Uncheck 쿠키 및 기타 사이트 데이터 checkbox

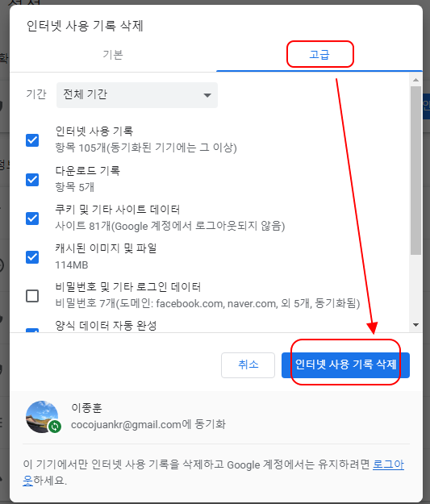[32, 219]
